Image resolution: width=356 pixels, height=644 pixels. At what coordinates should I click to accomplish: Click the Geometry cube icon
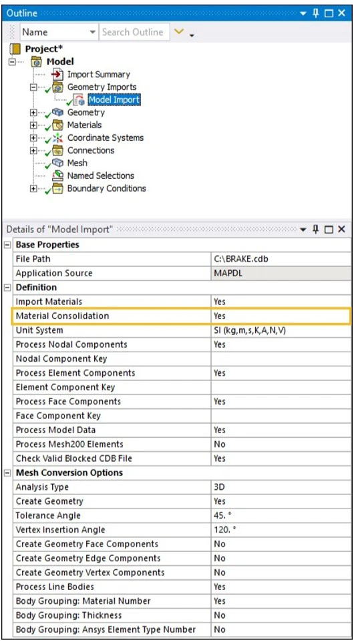coord(57,112)
